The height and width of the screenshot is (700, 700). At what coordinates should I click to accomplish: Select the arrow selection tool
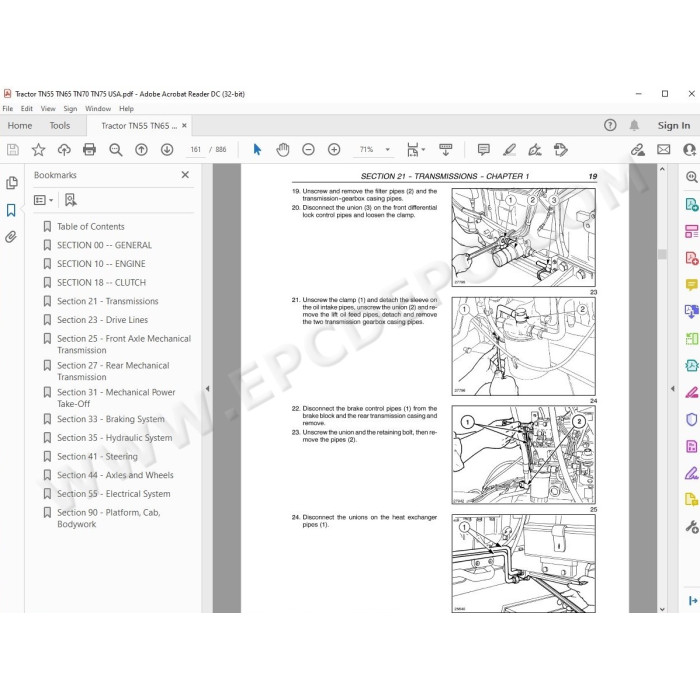tap(257, 150)
